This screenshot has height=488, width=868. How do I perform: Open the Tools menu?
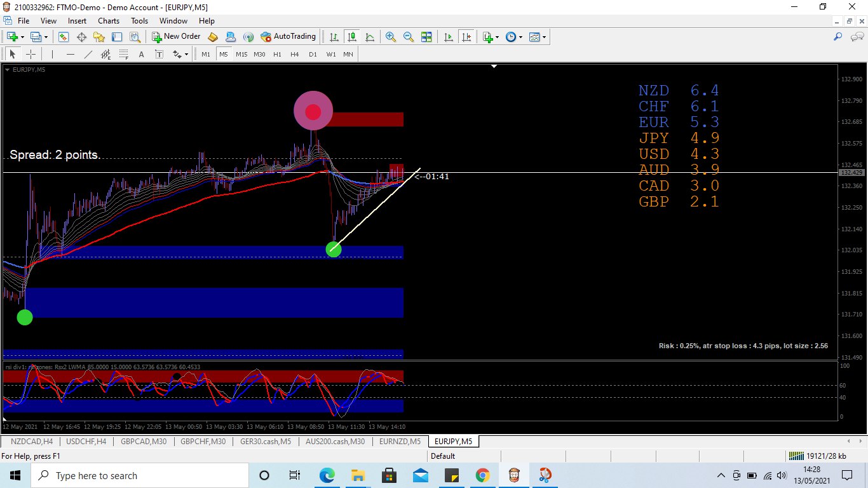coord(140,21)
